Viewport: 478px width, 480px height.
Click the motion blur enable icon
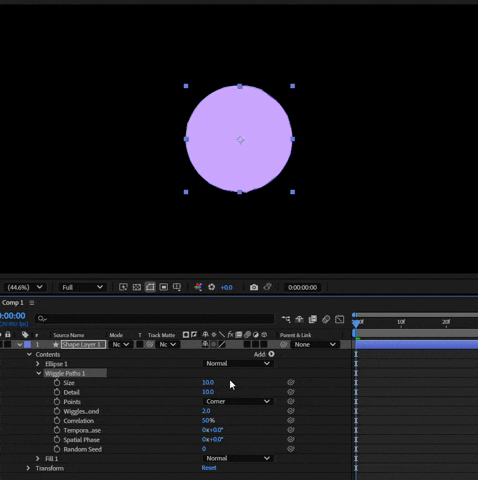[x=326, y=319]
